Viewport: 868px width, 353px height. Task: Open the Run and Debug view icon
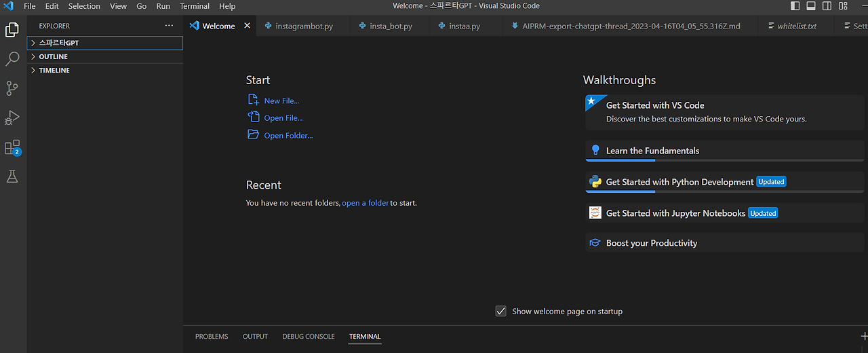[x=12, y=118]
